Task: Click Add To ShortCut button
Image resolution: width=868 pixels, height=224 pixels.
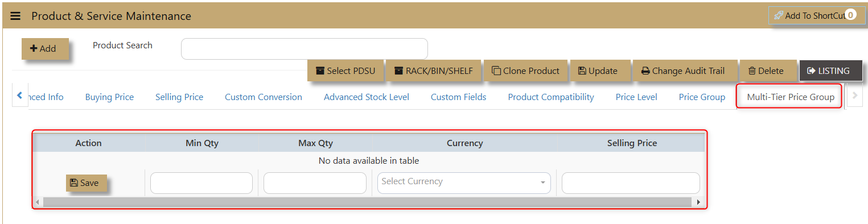Action: pos(816,15)
